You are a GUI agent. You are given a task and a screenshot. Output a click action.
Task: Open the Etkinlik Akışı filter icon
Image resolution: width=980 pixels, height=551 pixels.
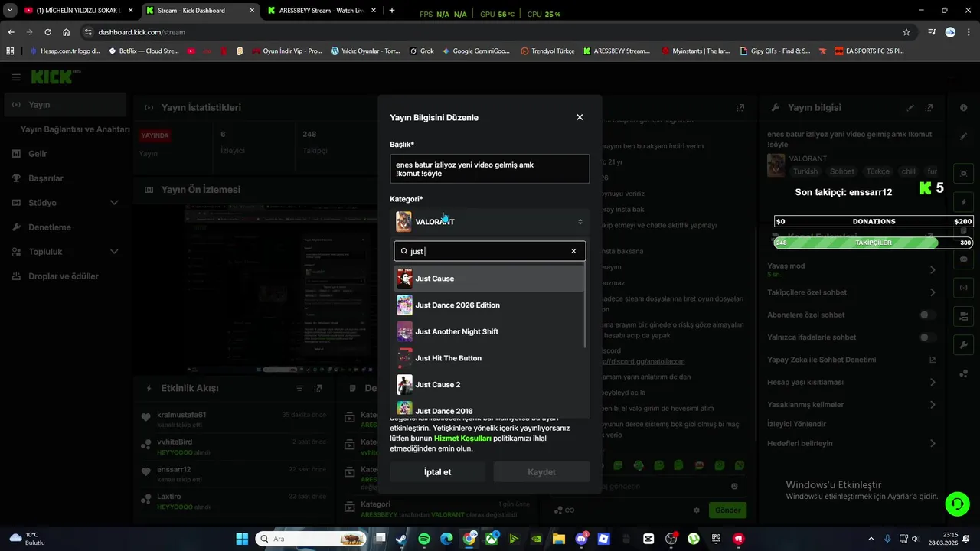pyautogui.click(x=300, y=389)
